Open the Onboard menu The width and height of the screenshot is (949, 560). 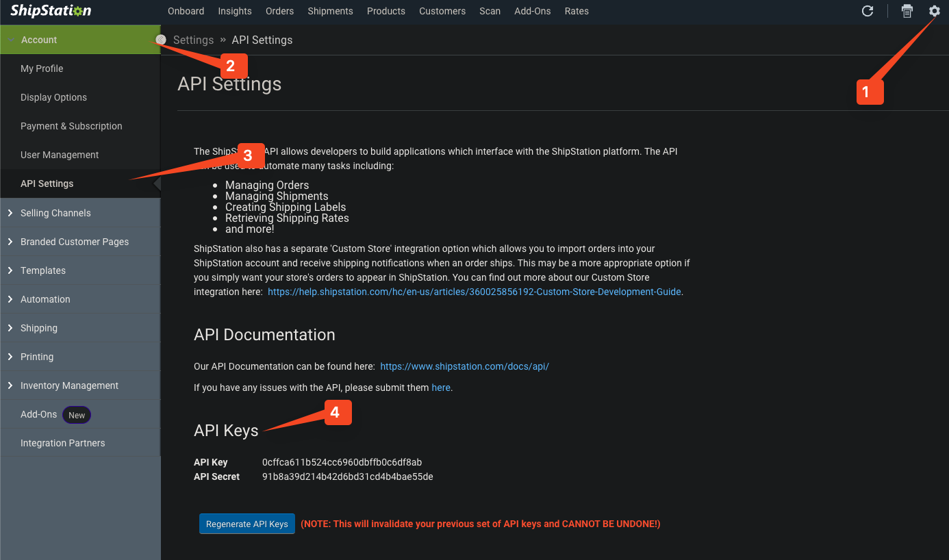(186, 11)
